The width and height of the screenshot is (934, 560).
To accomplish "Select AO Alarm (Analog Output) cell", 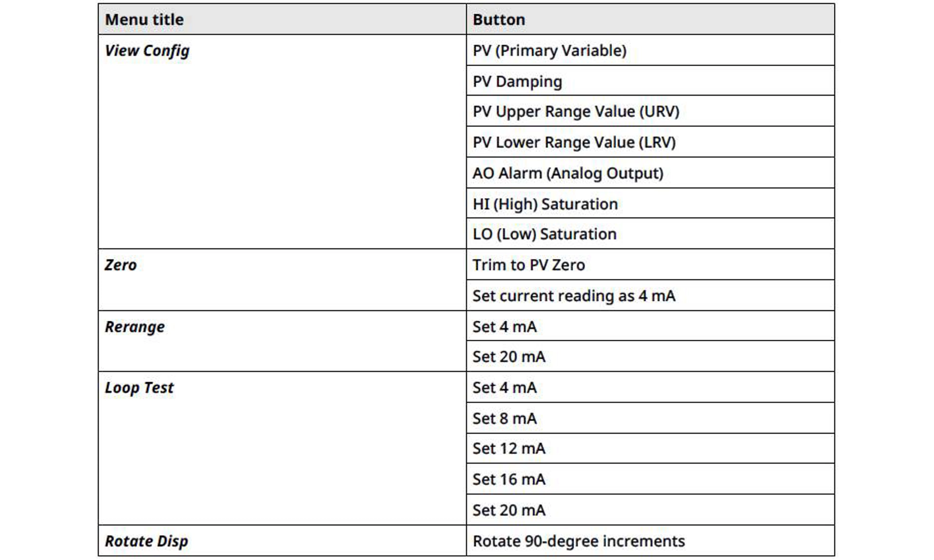I will click(x=650, y=173).
